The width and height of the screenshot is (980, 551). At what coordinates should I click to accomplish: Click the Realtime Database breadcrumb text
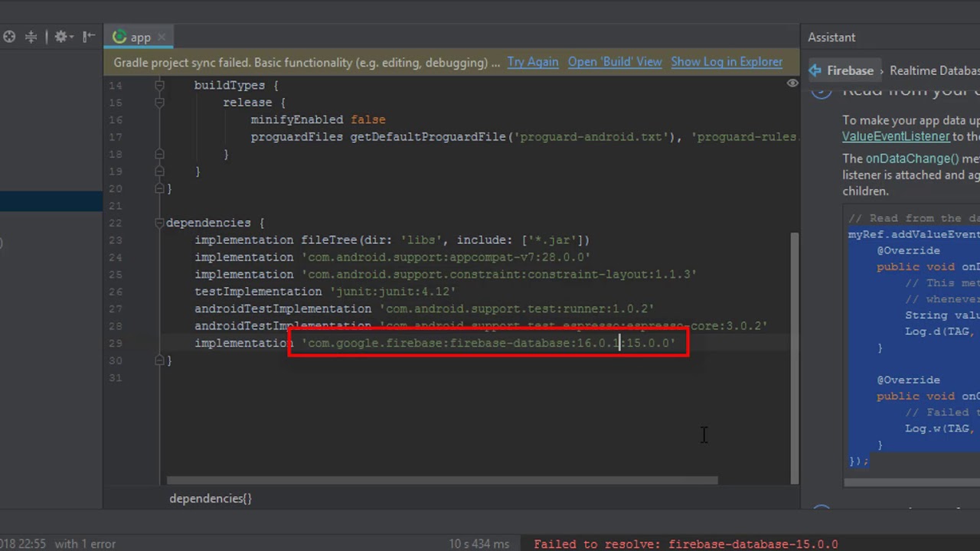pos(935,70)
